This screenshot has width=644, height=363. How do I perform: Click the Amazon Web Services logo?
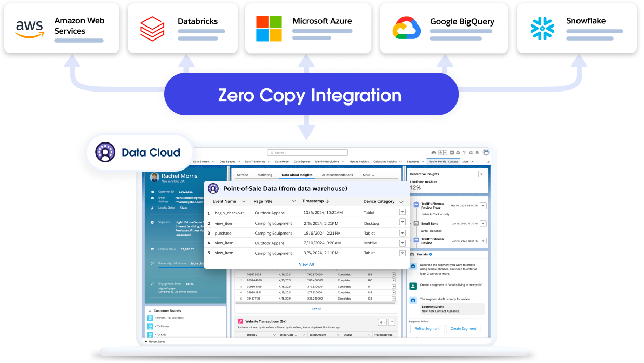(x=29, y=27)
